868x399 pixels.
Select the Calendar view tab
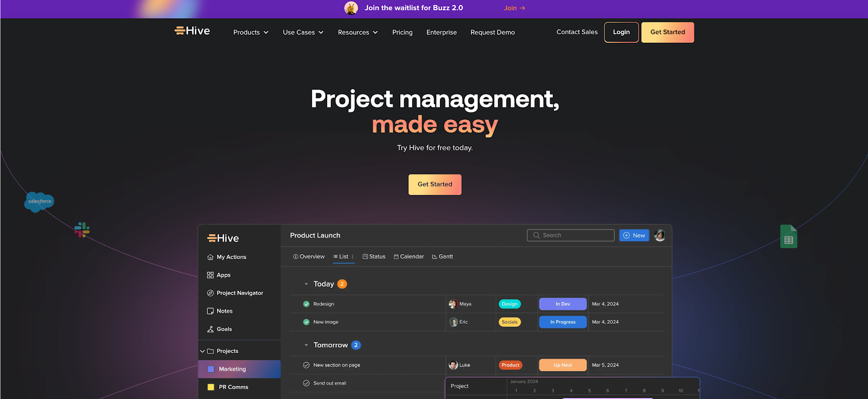pos(409,256)
